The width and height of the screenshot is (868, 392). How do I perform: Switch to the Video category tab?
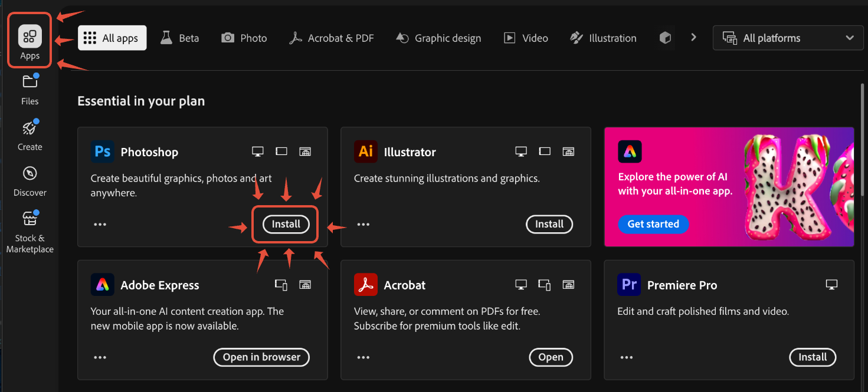point(526,38)
